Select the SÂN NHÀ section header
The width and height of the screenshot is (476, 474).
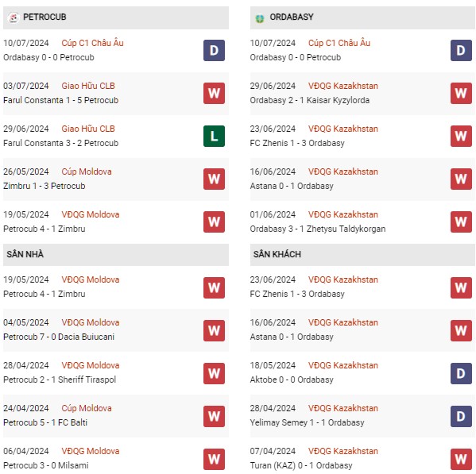[x=116, y=255]
